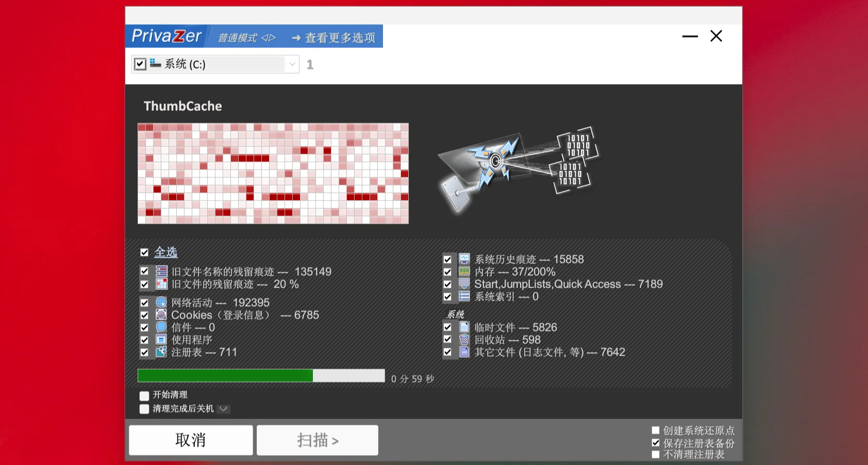The image size is (868, 465).
Task: Click the Cookies icon
Action: pos(161,314)
